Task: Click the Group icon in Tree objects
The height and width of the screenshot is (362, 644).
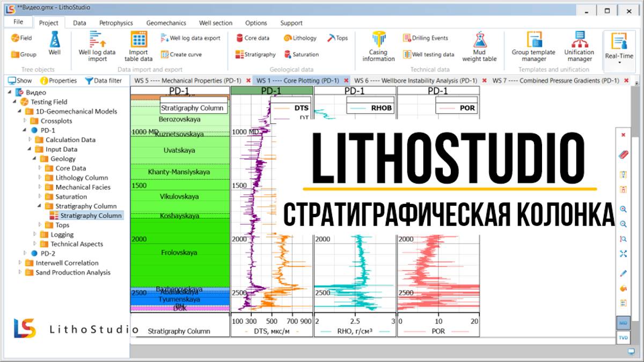Action: [24, 54]
